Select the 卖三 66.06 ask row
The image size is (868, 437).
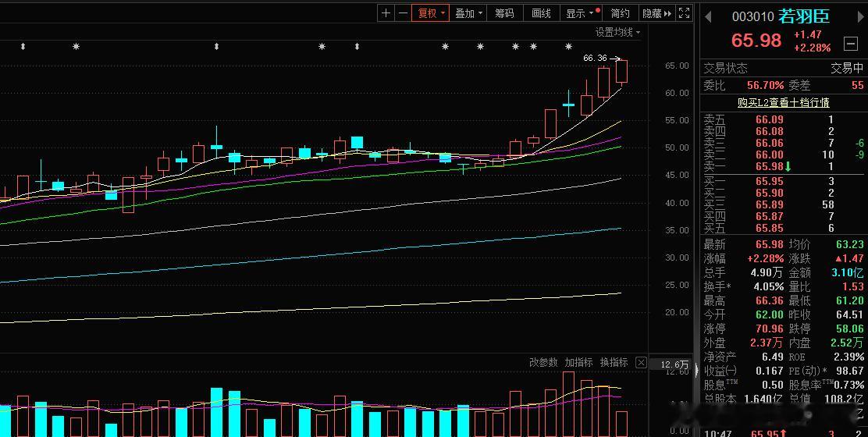tap(783, 143)
